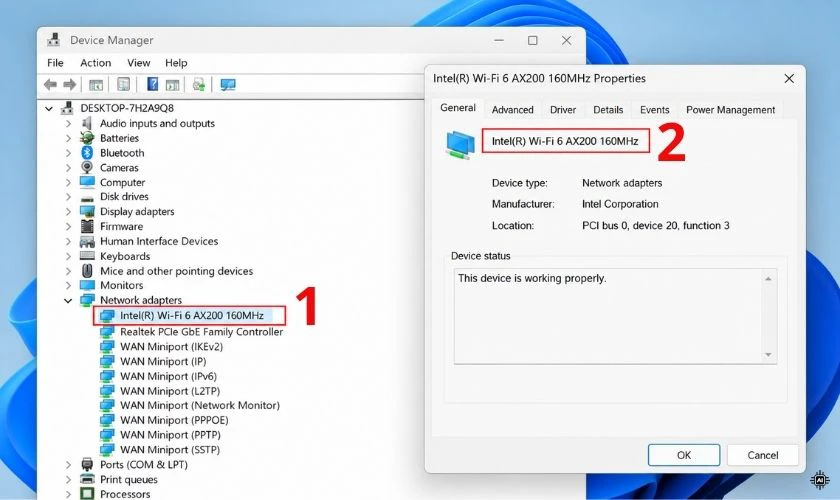Select the Ports (COM & LPT) icon
This screenshot has width=840, height=500.
[x=87, y=464]
